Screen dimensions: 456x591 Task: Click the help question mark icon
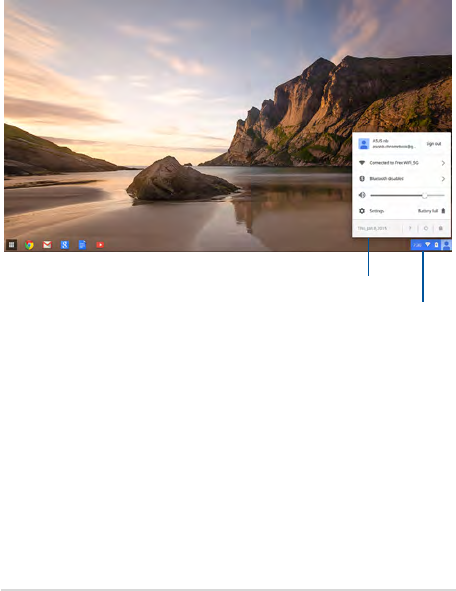[410, 228]
